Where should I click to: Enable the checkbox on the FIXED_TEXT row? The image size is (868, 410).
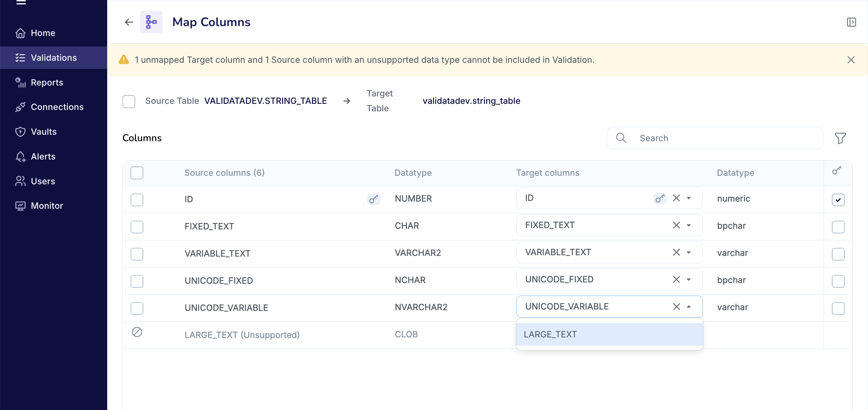137,227
